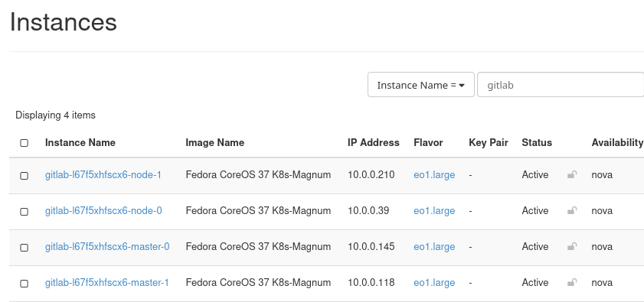Open the Instance Name = filter dropdown
Image resolution: width=644 pixels, height=302 pixels.
[421, 85]
